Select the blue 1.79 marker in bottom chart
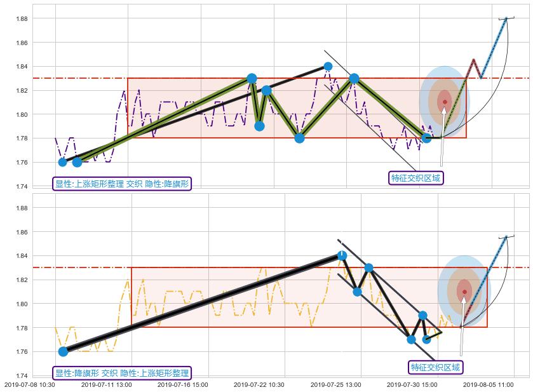Image resolution: width=533 pixels, height=392 pixels. (x=422, y=316)
